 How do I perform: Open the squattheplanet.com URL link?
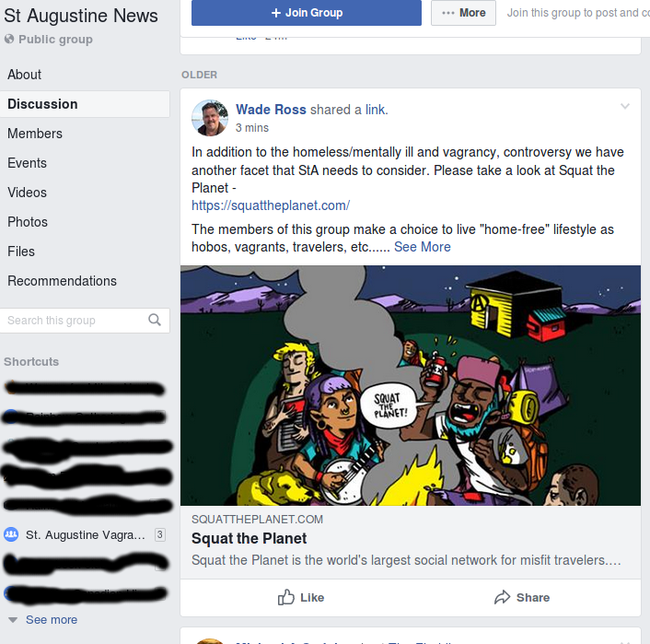271,205
